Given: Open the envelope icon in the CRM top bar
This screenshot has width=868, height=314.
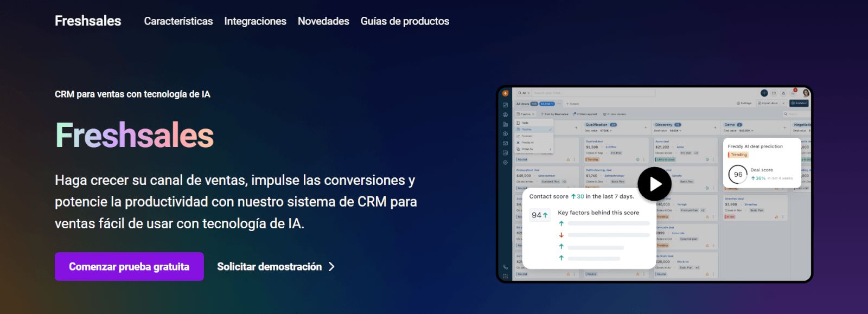Looking at the screenshot, I should (774, 93).
